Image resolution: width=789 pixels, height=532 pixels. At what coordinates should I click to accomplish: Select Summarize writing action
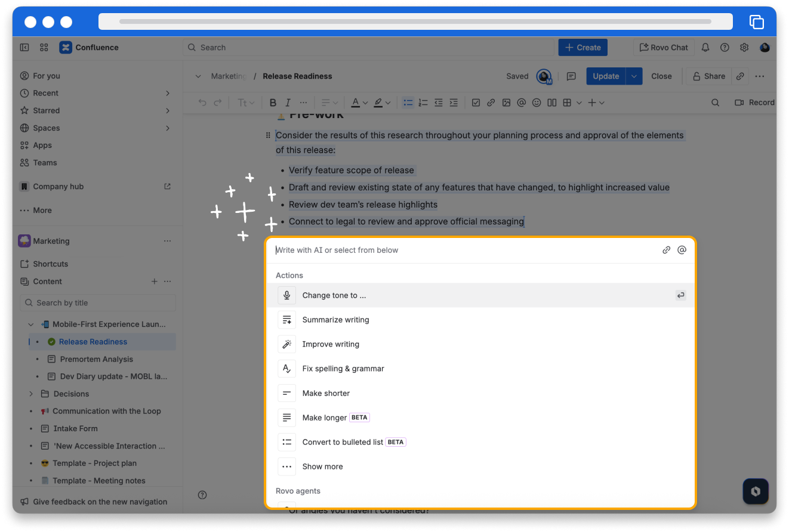335,320
